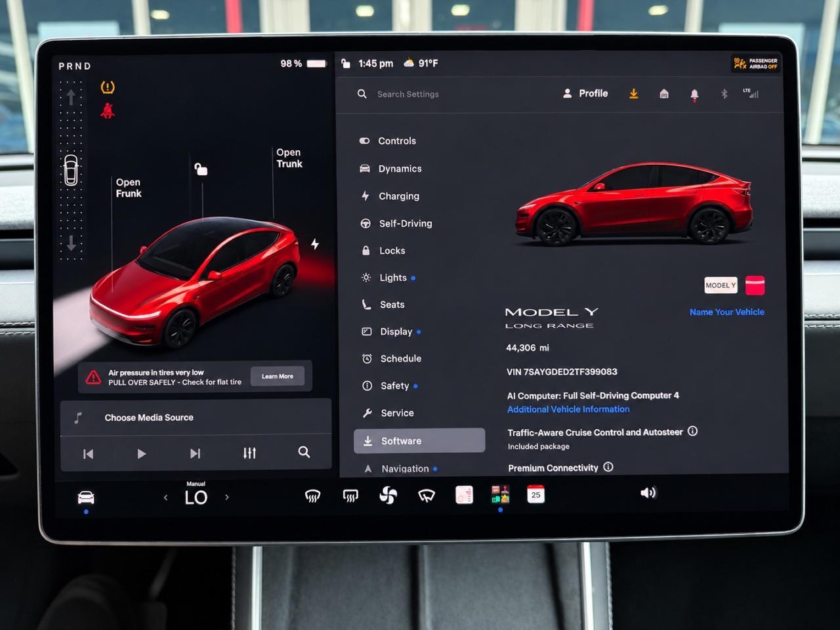840x630 pixels.
Task: Open media equalizer settings icon
Action: pyautogui.click(x=249, y=453)
